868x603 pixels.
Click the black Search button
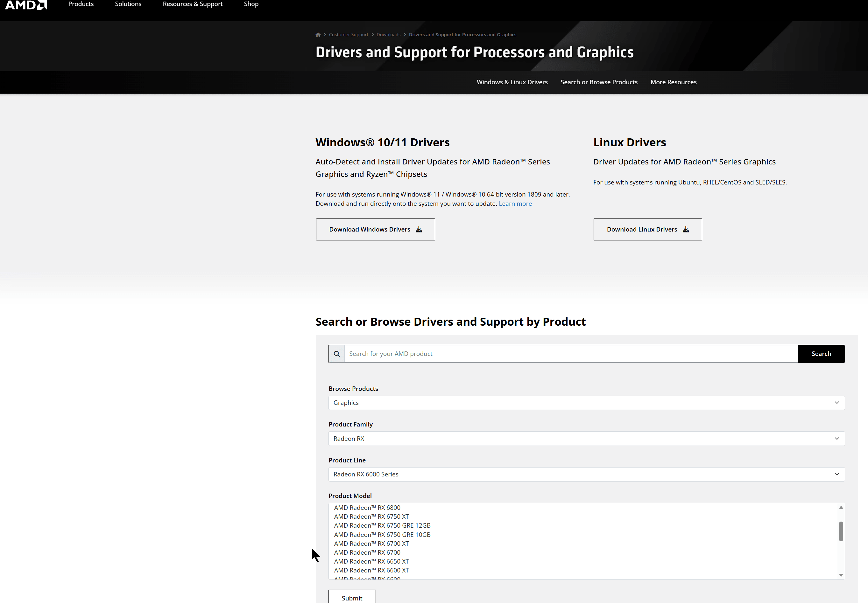pos(821,354)
